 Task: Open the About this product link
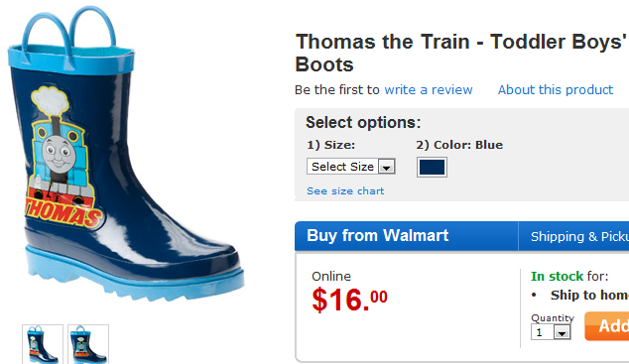556,90
